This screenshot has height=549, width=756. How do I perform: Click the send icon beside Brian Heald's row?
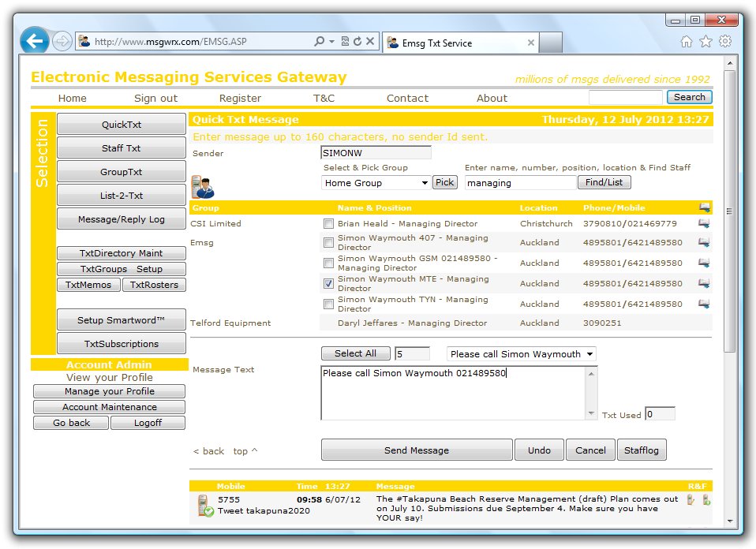point(704,223)
